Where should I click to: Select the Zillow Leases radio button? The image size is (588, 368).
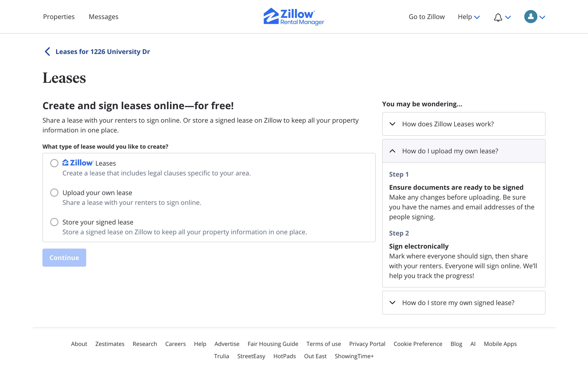(x=54, y=163)
